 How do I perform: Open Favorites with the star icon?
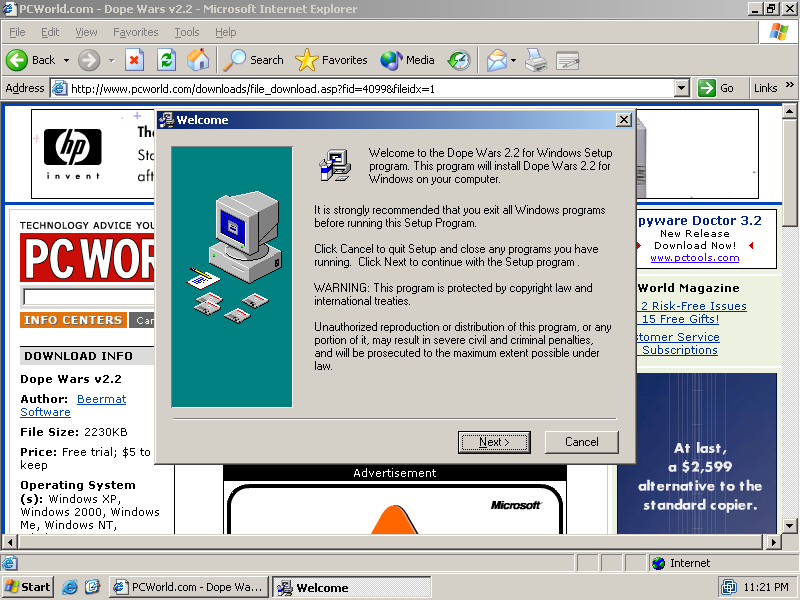(x=306, y=60)
